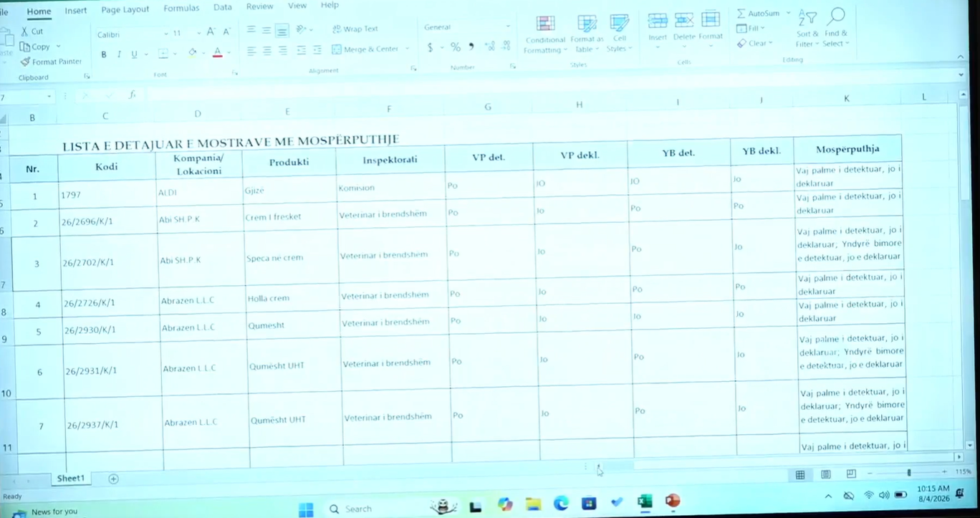The image size is (980, 518).
Task: Add a new sheet with the plus button
Action: [113, 479]
